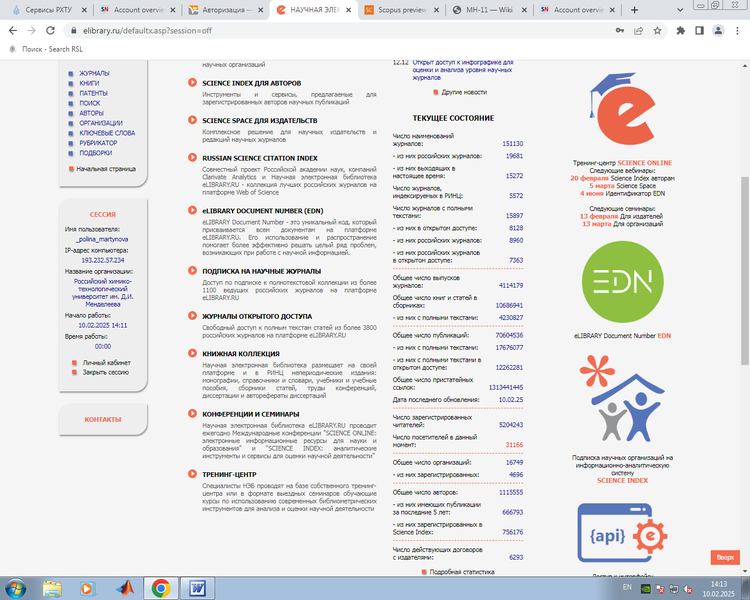This screenshot has height=600, width=750.
Task: Click the Закрыть сессию link
Action: click(x=105, y=371)
